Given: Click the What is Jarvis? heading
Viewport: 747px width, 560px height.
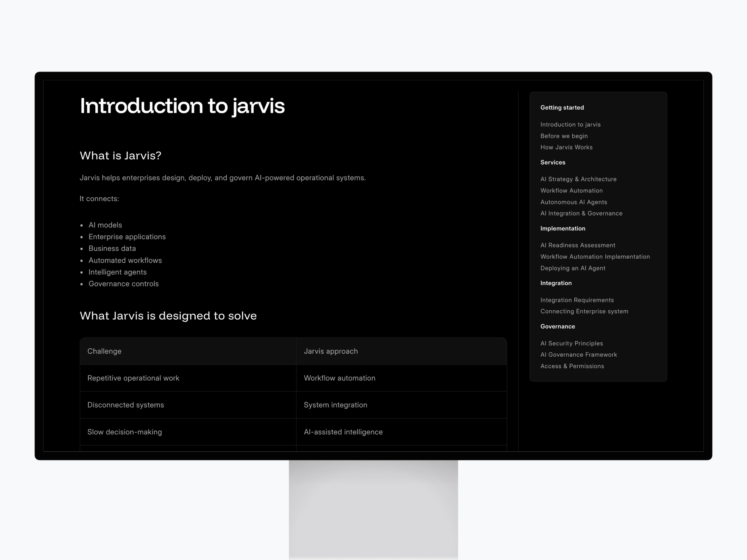Looking at the screenshot, I should (x=121, y=156).
